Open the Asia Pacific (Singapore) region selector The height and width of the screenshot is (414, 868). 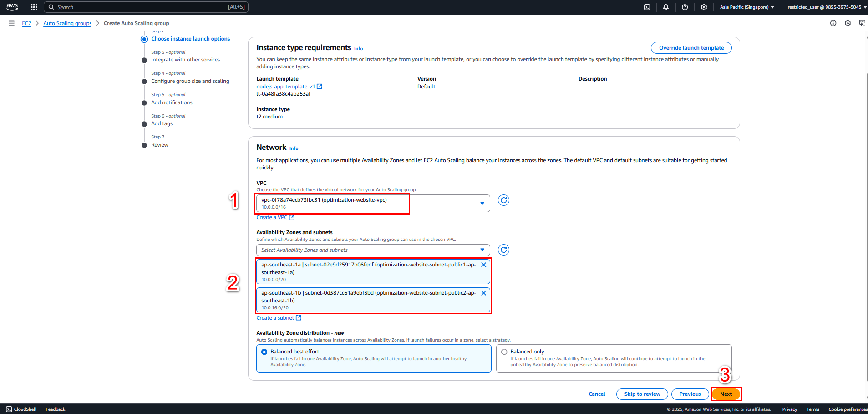(x=747, y=7)
